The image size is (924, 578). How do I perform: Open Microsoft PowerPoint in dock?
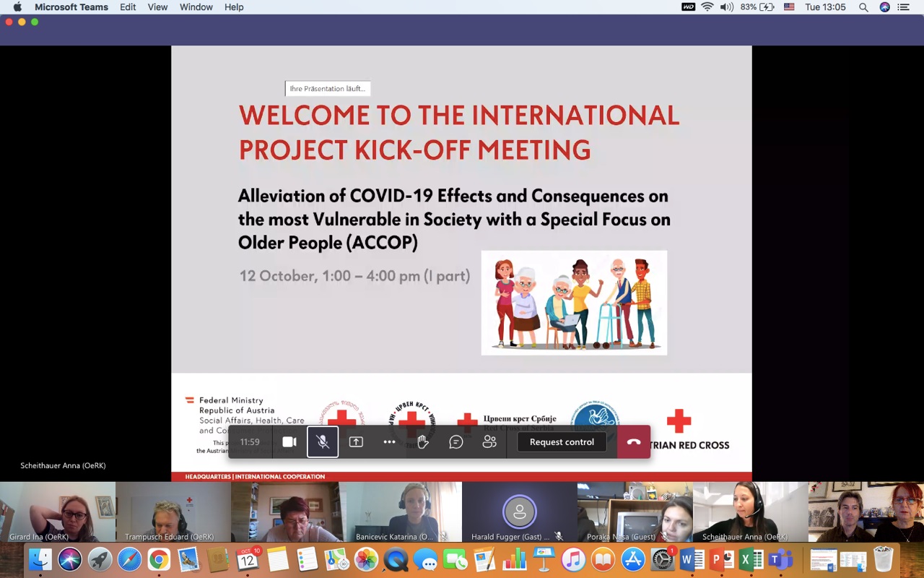pos(721,559)
